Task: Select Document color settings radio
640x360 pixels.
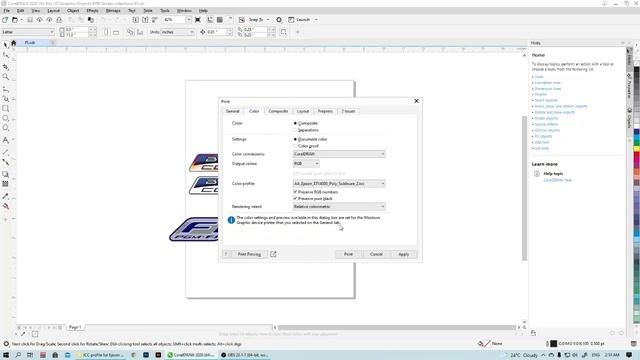Action: pyautogui.click(x=295, y=139)
